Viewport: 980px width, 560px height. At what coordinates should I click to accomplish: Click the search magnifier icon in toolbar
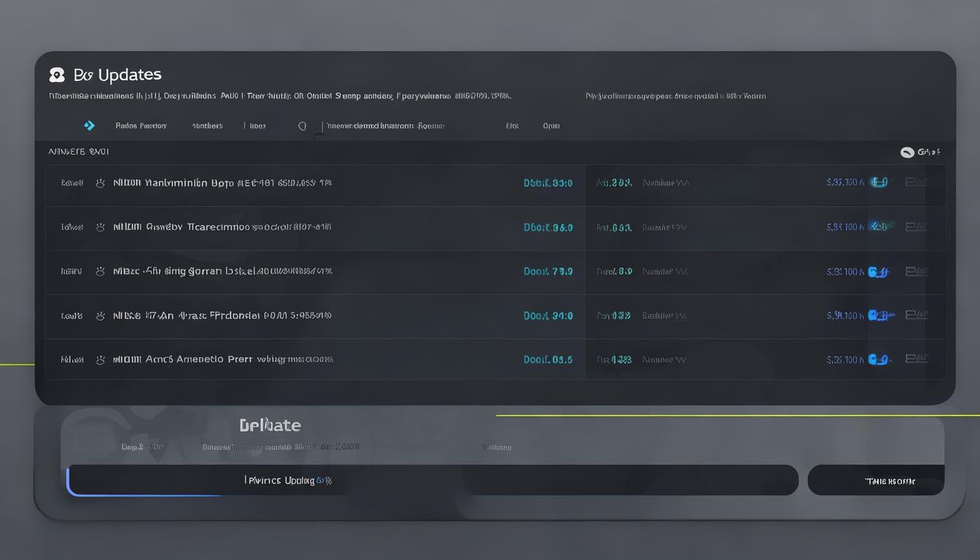(x=302, y=126)
